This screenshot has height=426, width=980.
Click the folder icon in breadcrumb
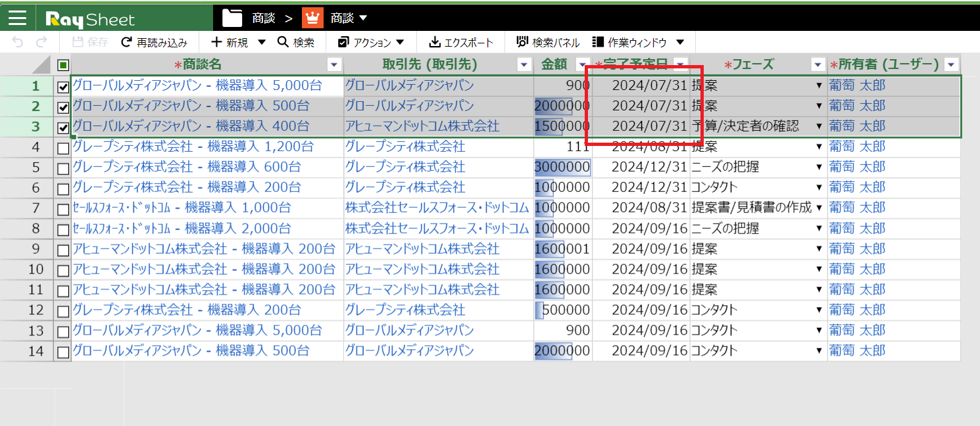click(x=232, y=18)
